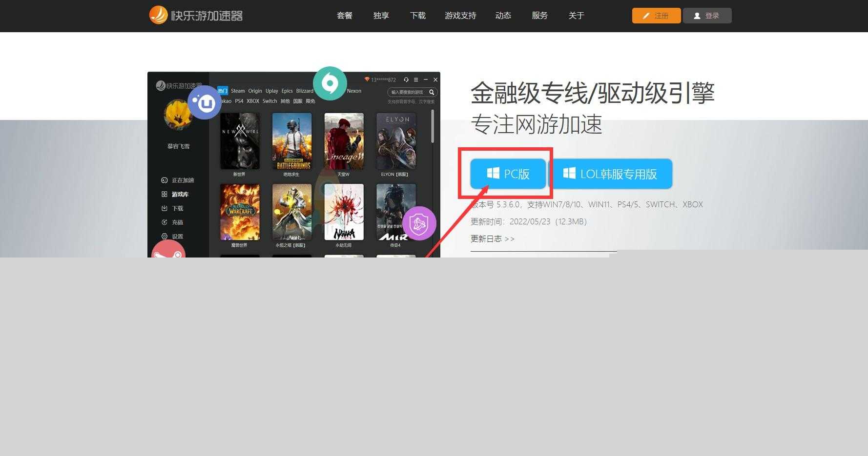868x456 pixels.
Task: Download the LOL韩服专用版 client
Action: pyautogui.click(x=610, y=174)
